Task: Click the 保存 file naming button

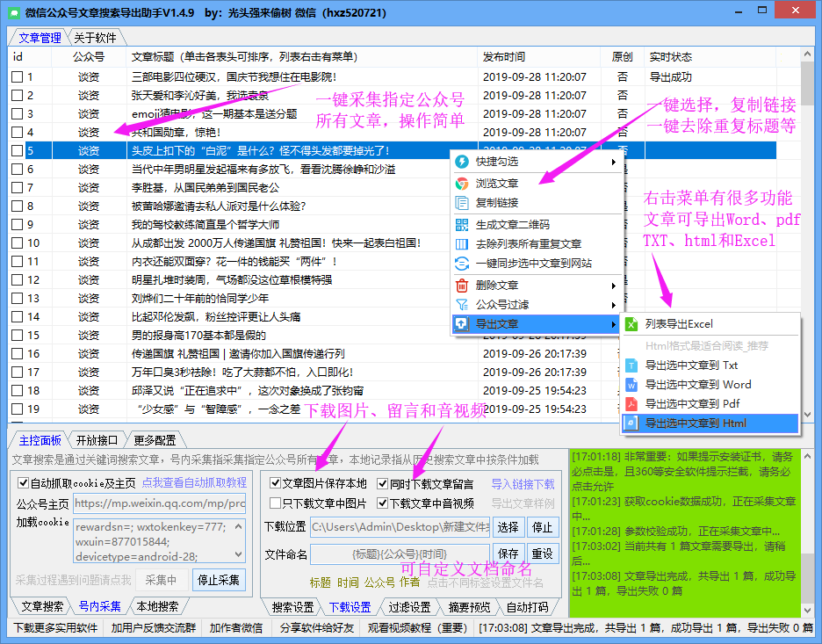Action: (508, 554)
